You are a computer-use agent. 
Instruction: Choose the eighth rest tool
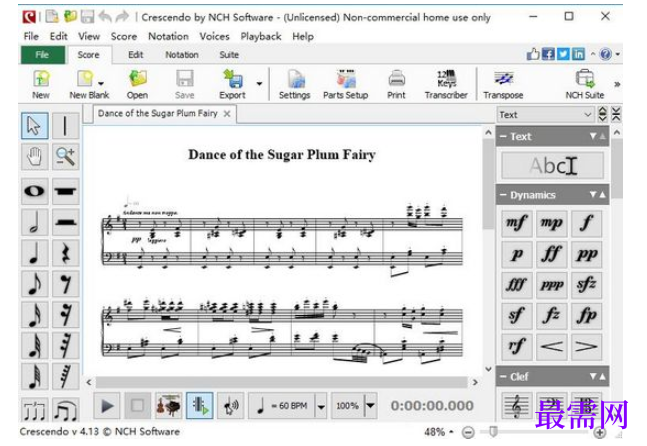tap(65, 284)
